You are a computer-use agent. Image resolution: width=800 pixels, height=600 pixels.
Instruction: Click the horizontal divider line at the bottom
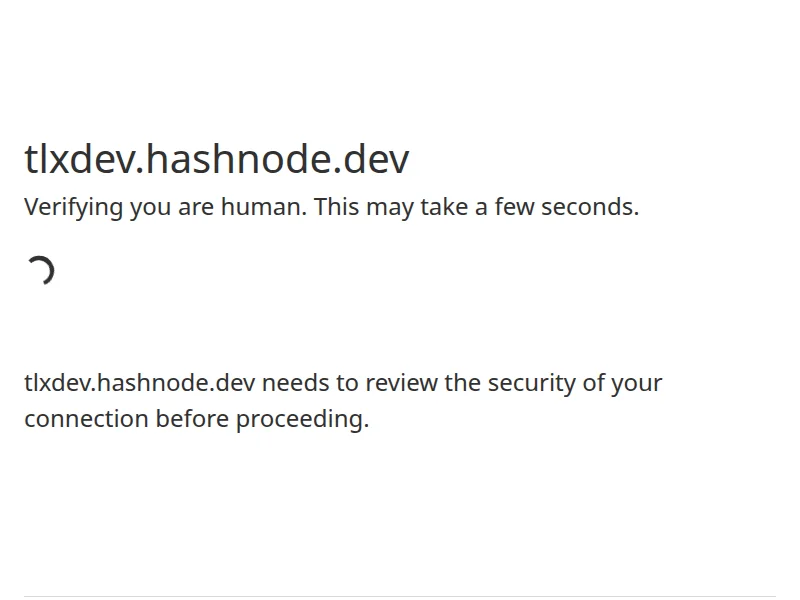[x=400, y=597]
